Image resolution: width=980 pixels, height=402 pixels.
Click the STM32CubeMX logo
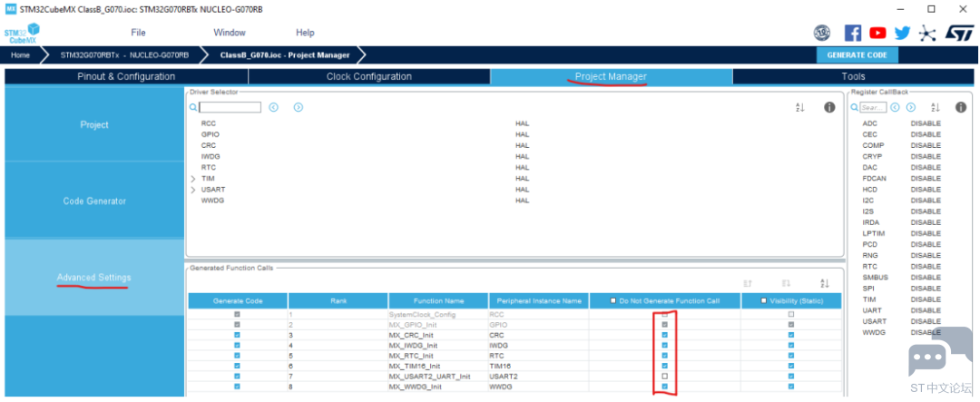(x=23, y=33)
